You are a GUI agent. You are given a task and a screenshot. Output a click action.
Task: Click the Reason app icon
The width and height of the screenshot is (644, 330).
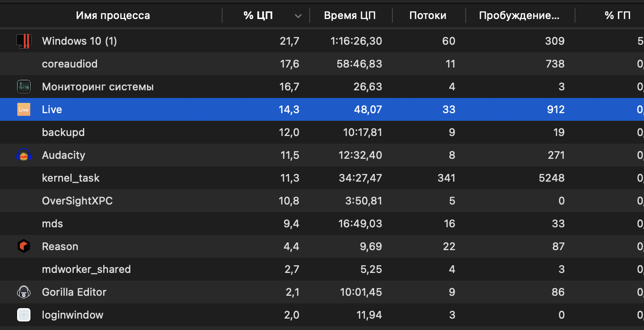[24, 246]
